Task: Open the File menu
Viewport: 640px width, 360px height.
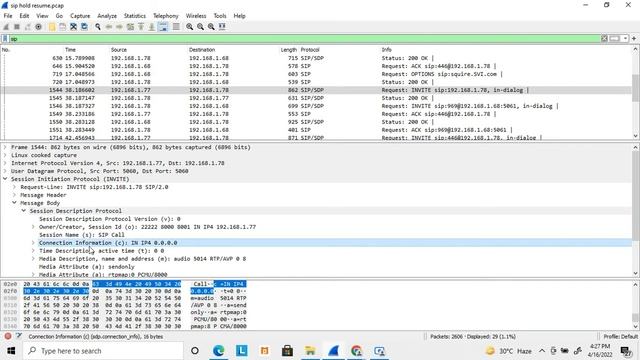Action: [x=8, y=16]
